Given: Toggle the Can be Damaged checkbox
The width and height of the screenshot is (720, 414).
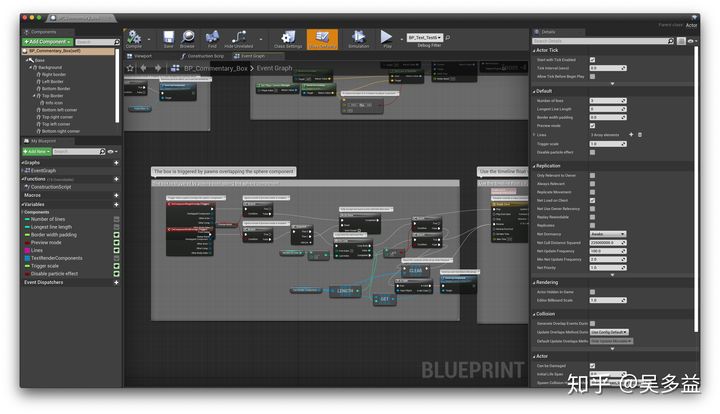Looking at the screenshot, I should (592, 366).
